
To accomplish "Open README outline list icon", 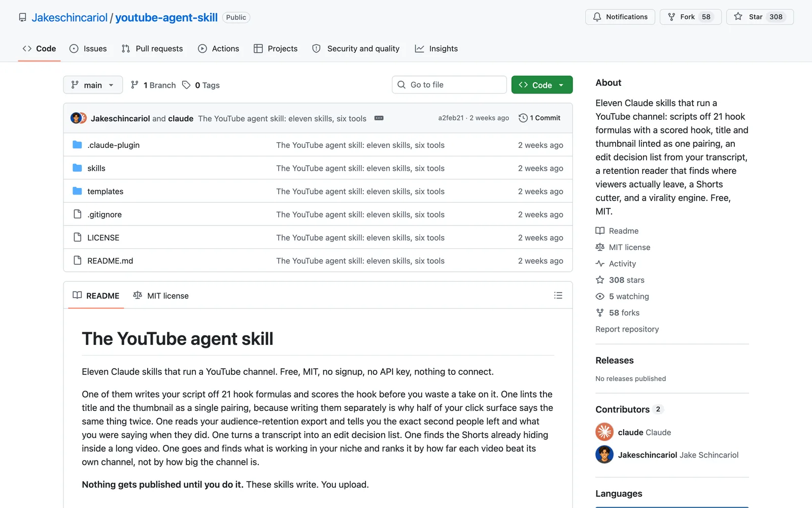I will 558,295.
